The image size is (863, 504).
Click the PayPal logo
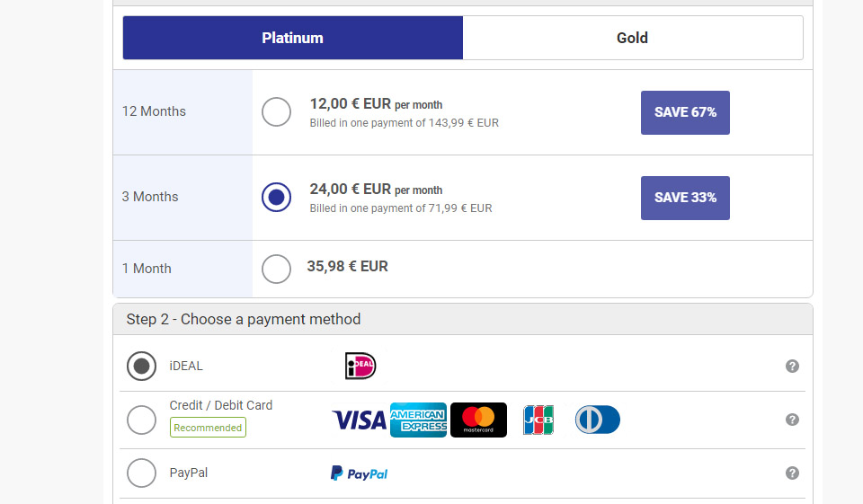(x=360, y=473)
